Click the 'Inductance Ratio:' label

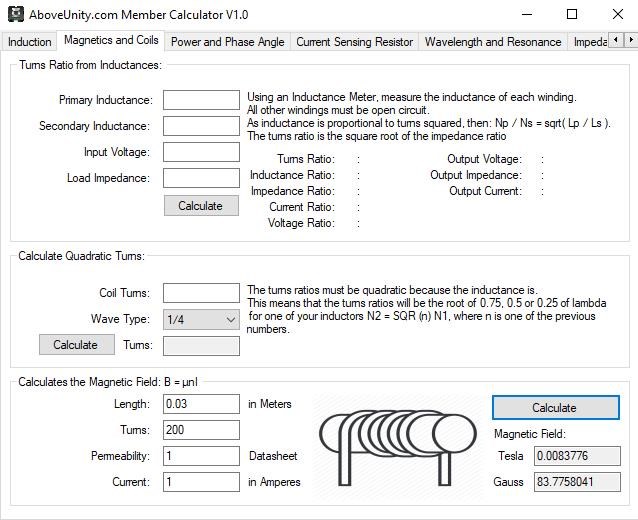[293, 175]
